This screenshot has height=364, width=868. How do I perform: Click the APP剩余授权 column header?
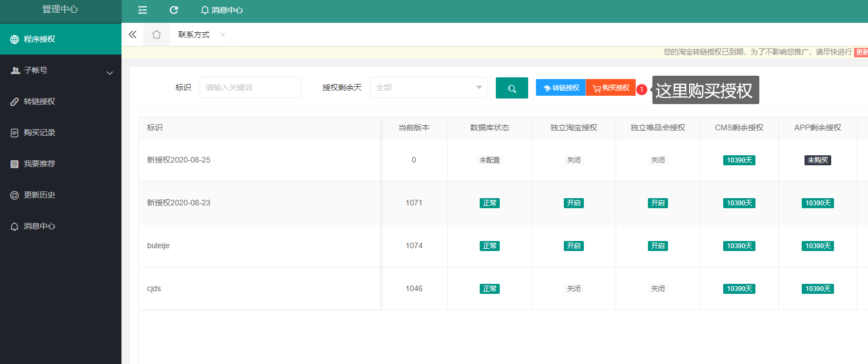818,127
